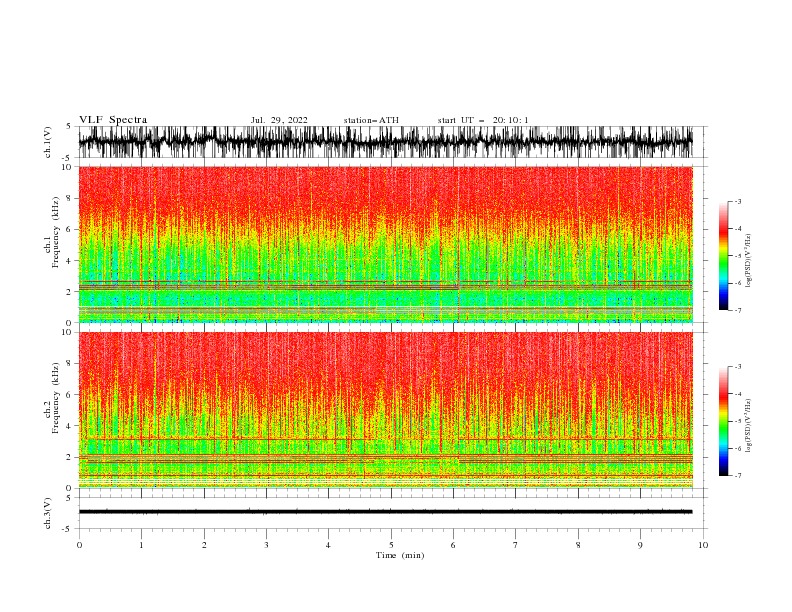The height and width of the screenshot is (612, 792).
Task: Click the date 'Jul. 29, 2022'
Action: coord(279,120)
